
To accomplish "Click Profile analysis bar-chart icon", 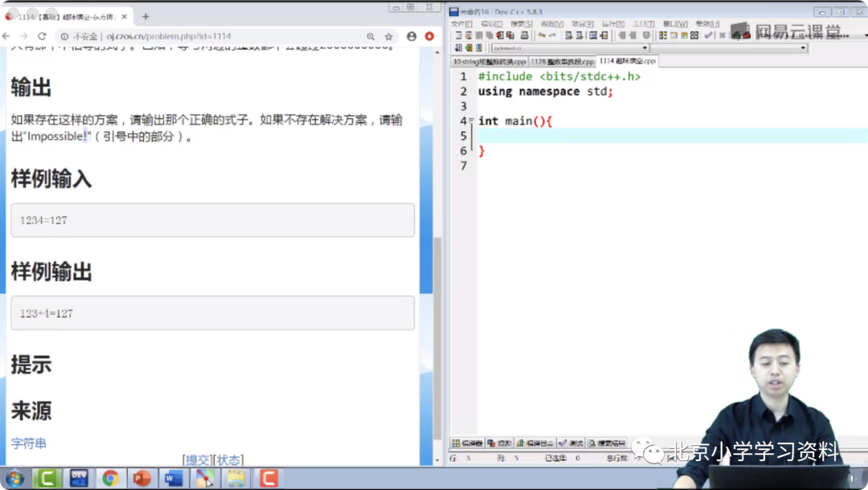I will [x=735, y=35].
